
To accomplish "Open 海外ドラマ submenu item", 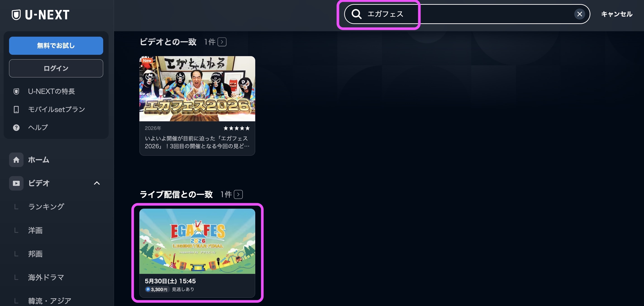I will [46, 277].
